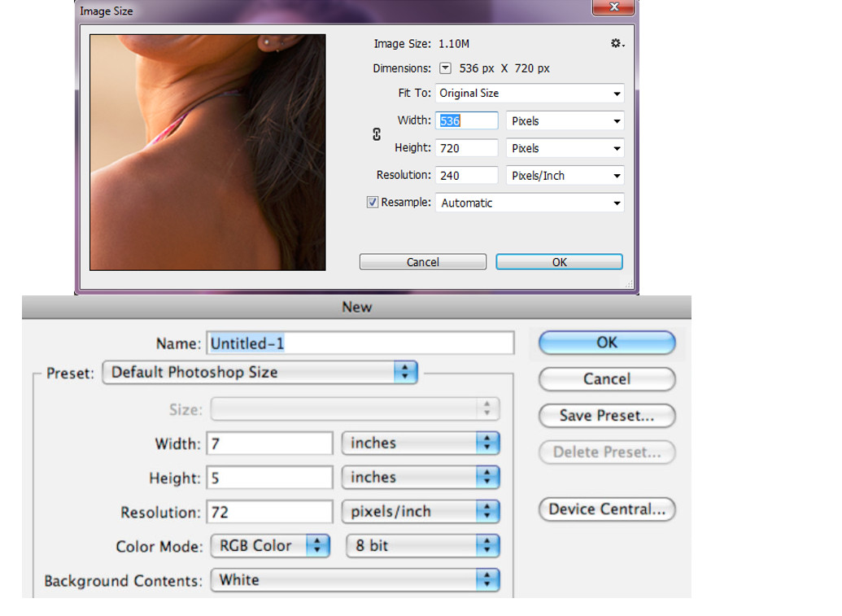The image size is (842, 616).
Task: Click the Height field showing 720
Action: (x=466, y=148)
